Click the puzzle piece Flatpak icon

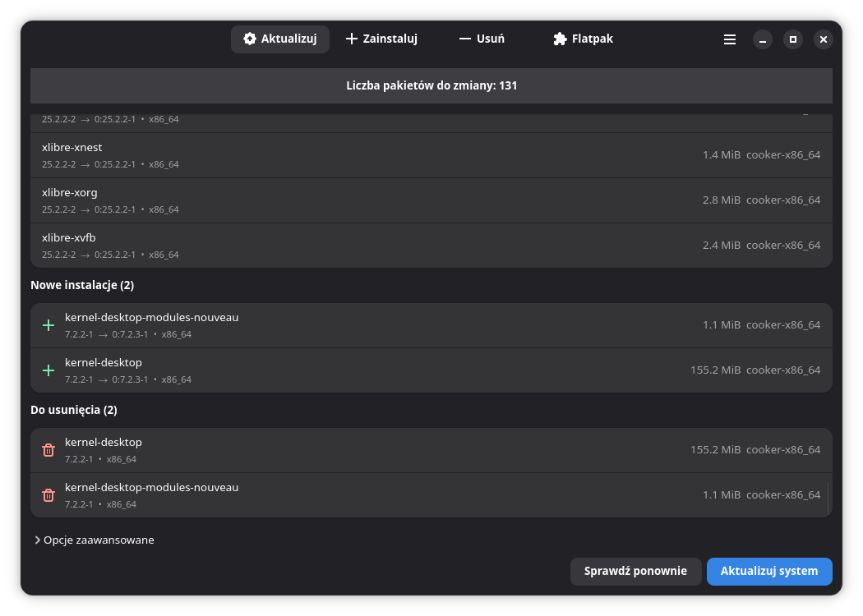pyautogui.click(x=560, y=39)
